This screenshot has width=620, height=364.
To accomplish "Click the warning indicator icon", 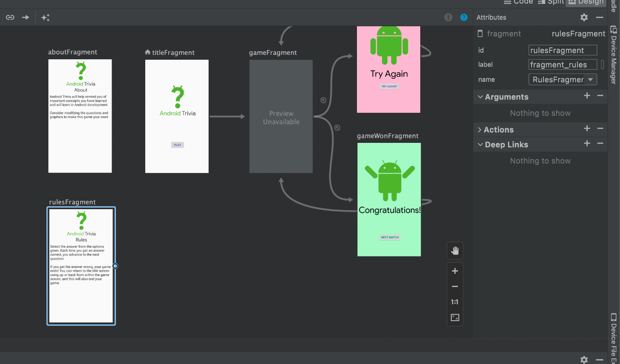I will 448,17.
